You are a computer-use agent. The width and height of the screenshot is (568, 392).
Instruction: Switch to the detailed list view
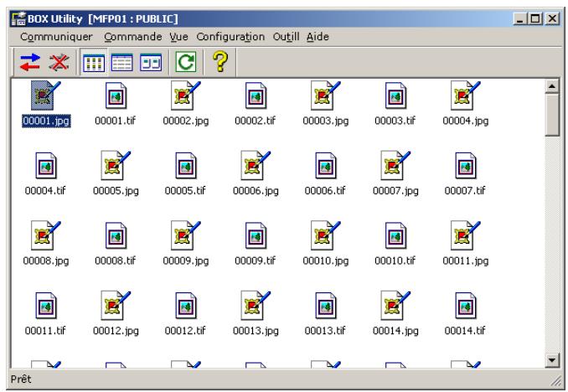coord(122,63)
